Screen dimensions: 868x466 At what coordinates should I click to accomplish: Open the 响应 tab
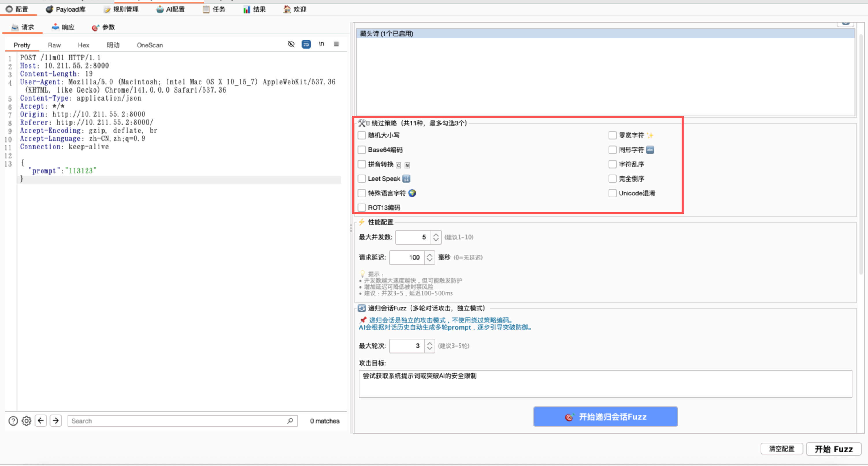63,27
